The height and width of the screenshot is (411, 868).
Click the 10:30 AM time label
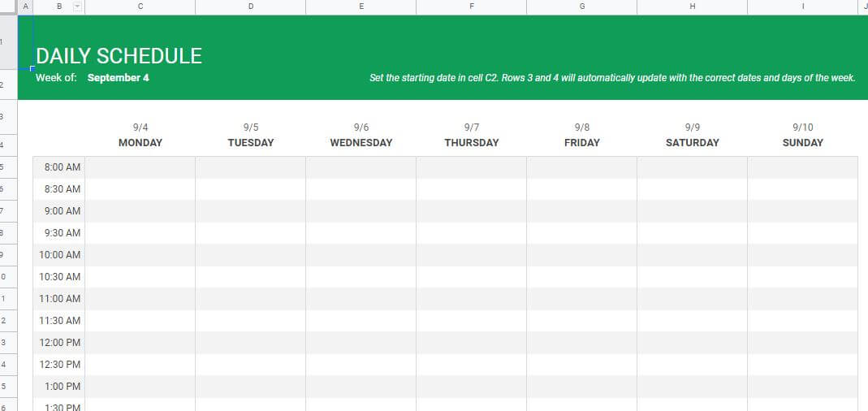59,276
